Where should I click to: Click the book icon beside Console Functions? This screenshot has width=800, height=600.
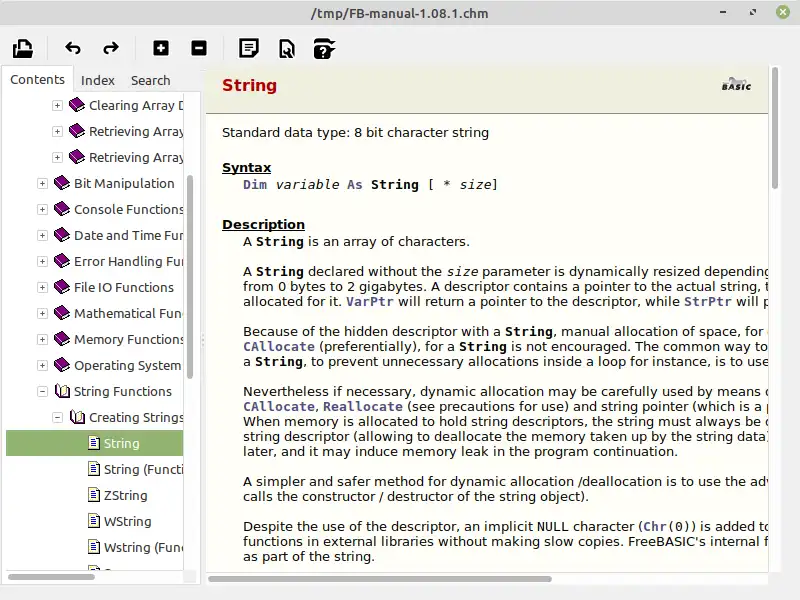tap(62, 209)
